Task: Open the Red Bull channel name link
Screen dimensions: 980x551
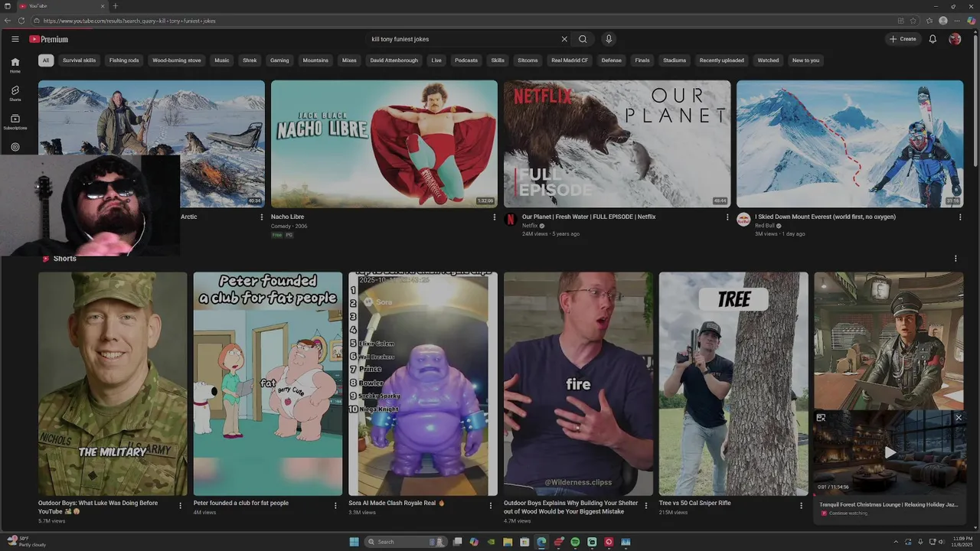Action: pos(765,226)
